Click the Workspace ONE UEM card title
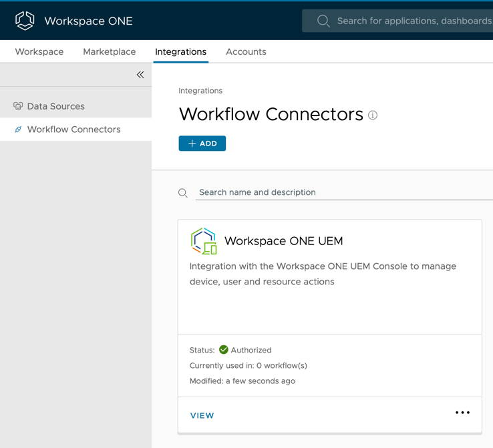 pos(283,241)
